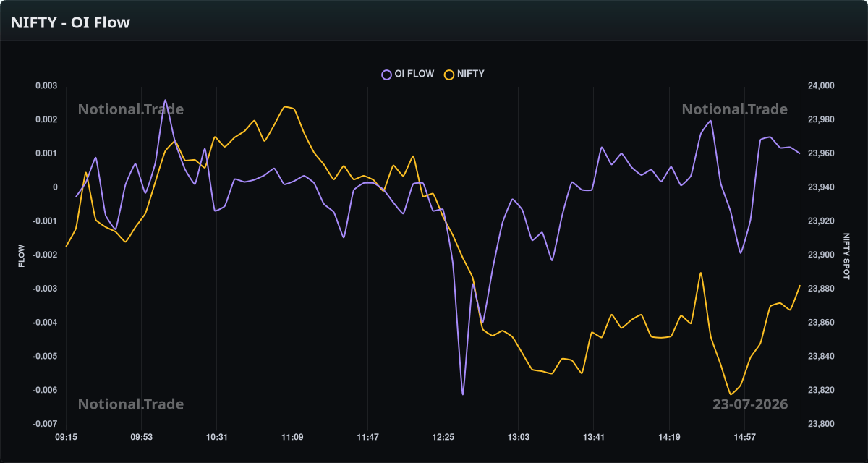Click the NIFTY SPOT right axis title

click(846, 255)
